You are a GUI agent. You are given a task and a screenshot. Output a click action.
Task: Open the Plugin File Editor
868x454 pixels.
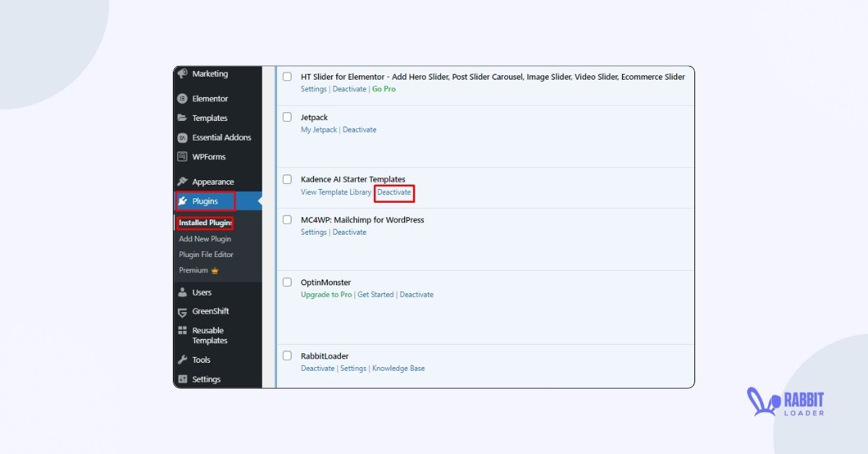click(x=207, y=254)
